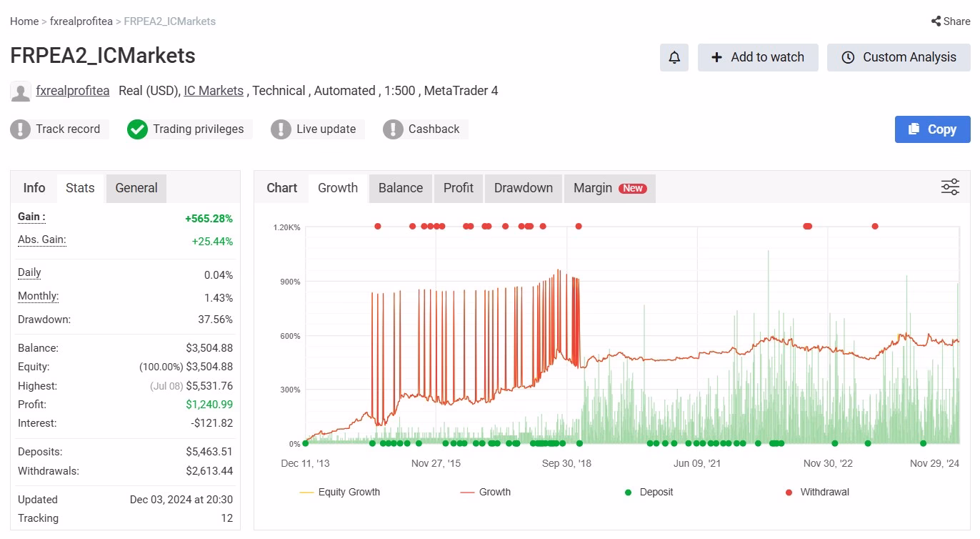
Task: Click the Add to watch button
Action: click(759, 58)
